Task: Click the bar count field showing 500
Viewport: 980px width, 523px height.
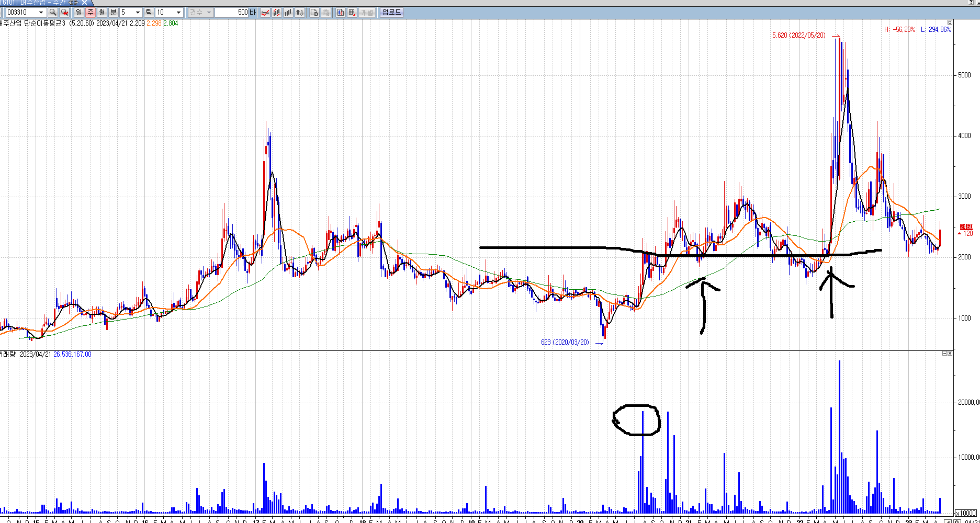Action: pyautogui.click(x=232, y=13)
